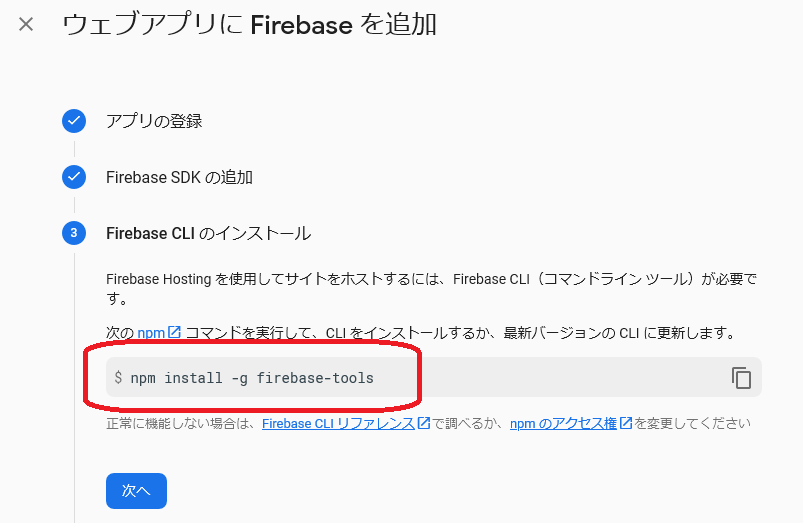This screenshot has height=523, width=803.
Task: Click the checkmark icon for Firebase SDK の追加
Action: (x=74, y=177)
